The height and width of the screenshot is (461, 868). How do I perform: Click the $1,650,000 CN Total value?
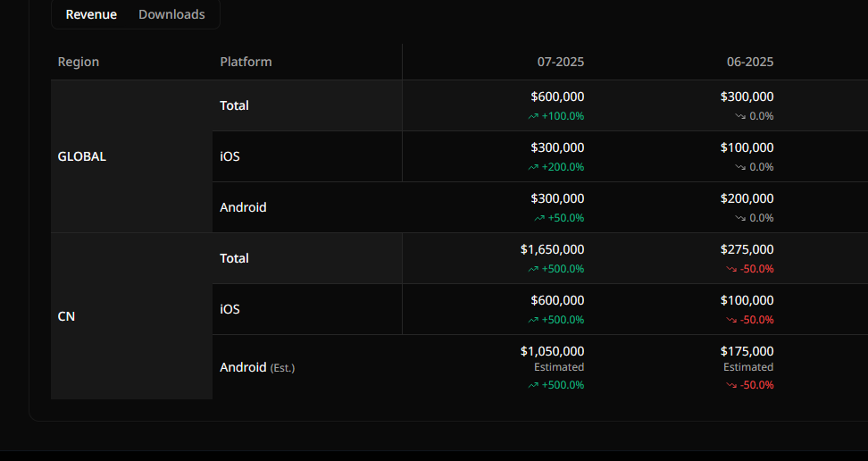click(x=552, y=249)
